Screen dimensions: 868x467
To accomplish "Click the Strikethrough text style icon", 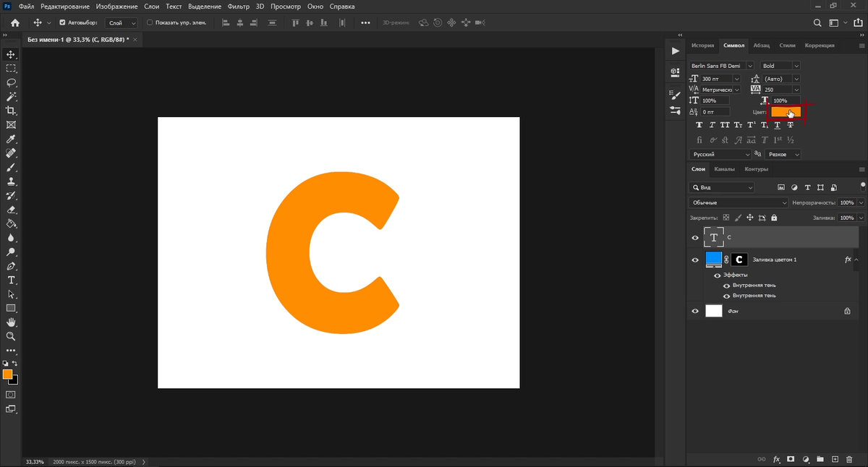I will [x=791, y=125].
